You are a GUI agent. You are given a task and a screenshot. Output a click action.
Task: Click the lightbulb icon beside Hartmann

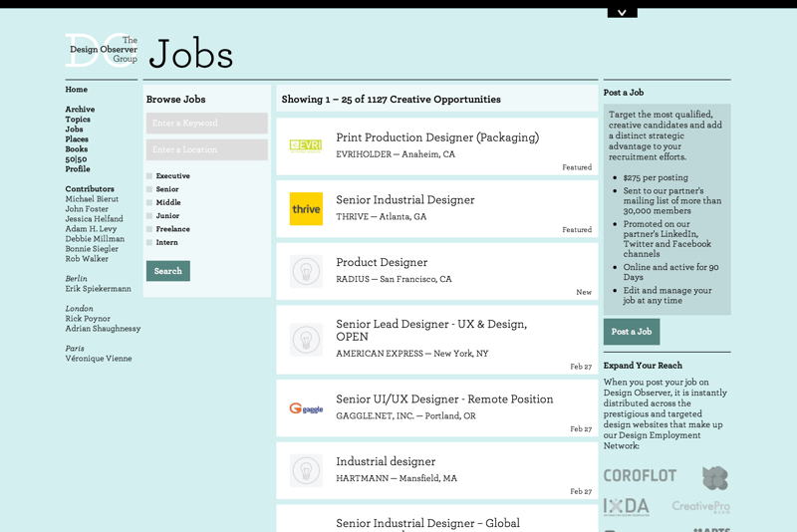306,470
